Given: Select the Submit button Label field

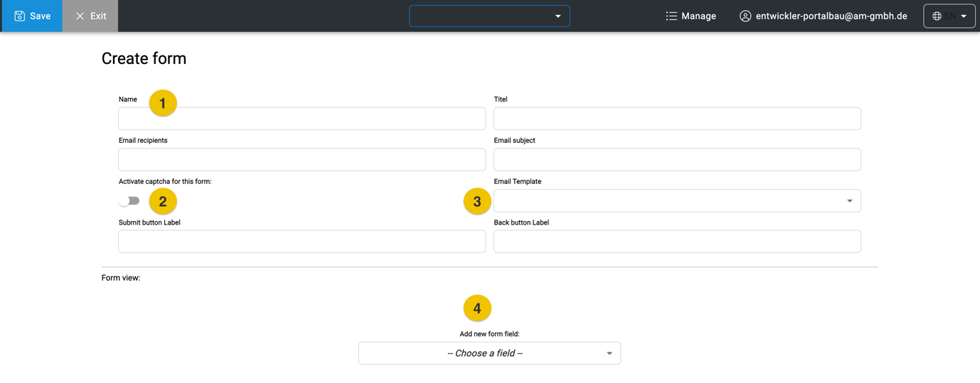Looking at the screenshot, I should 302,242.
